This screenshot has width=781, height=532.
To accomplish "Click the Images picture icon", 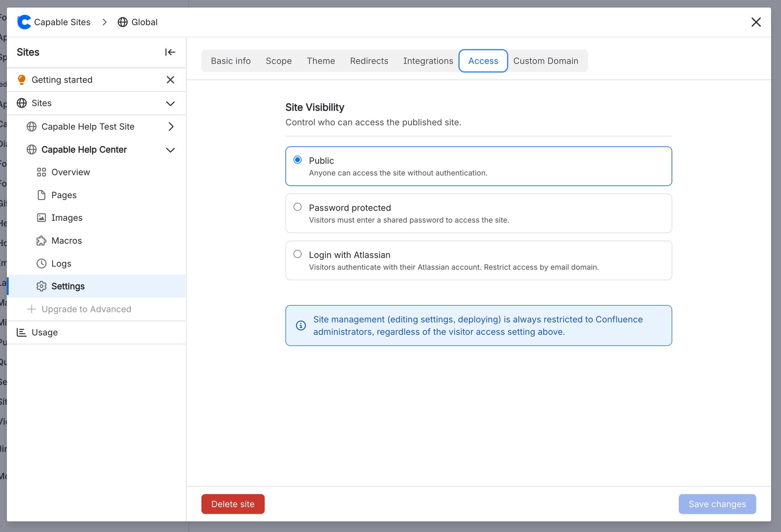I will (x=42, y=218).
